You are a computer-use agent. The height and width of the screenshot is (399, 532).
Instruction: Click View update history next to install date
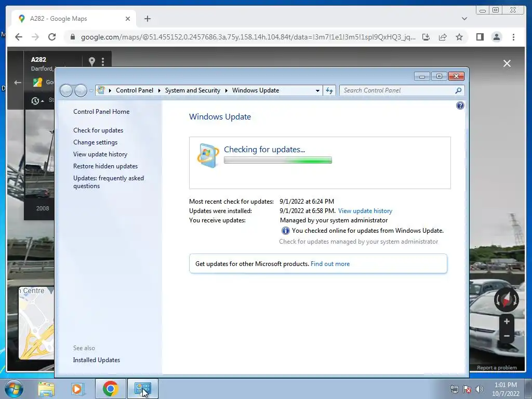coord(365,211)
